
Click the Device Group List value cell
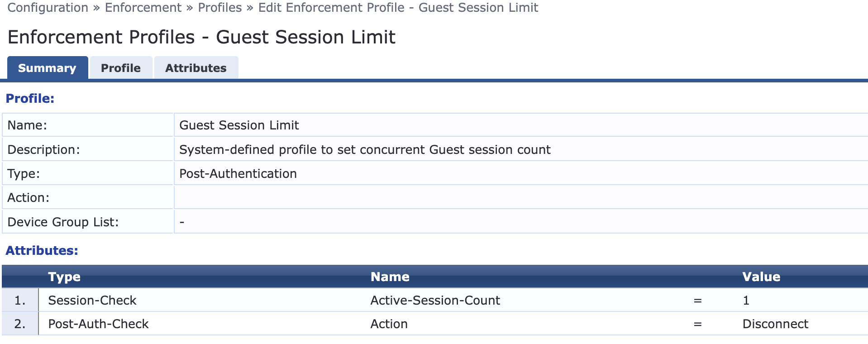(x=520, y=222)
